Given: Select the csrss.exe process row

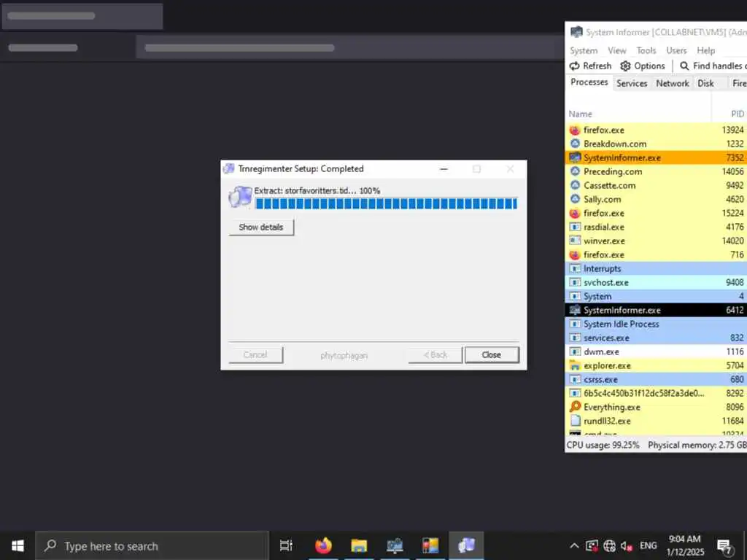Looking at the screenshot, I should pyautogui.click(x=656, y=379).
